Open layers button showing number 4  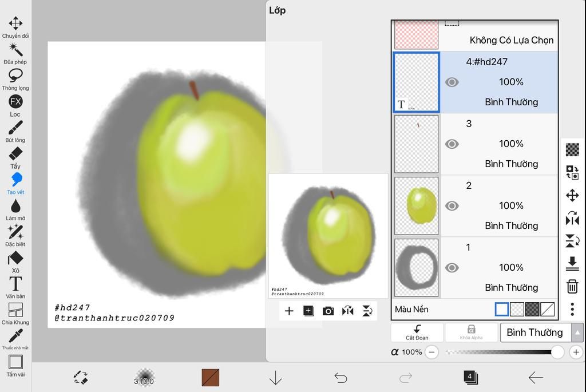tap(470, 378)
